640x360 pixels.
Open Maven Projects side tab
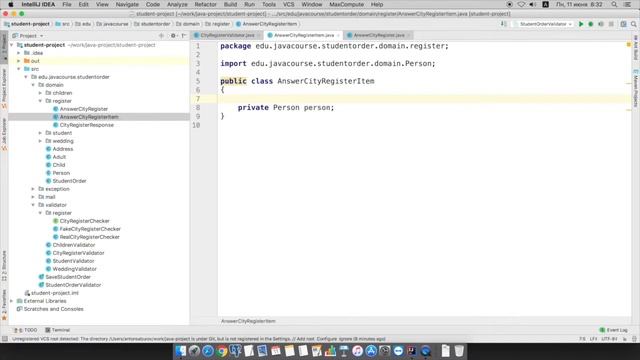pos(636,88)
